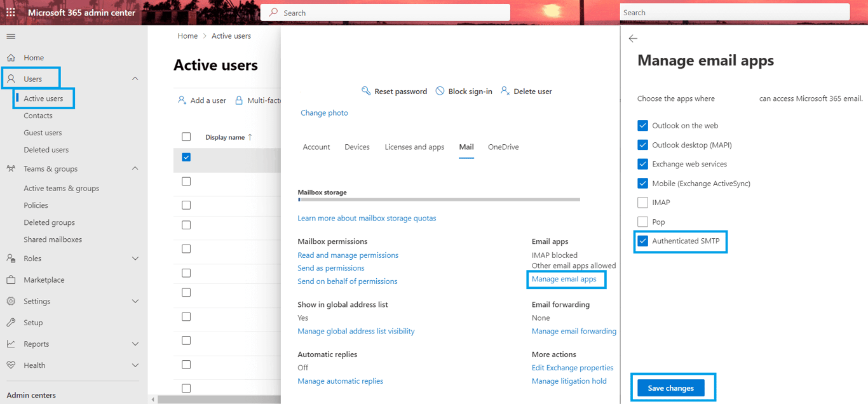
Task: Uncheck Outlook on the web checkbox
Action: [x=642, y=125]
